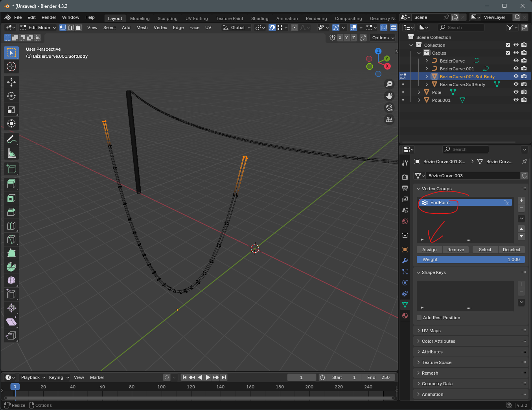Click the Assign vertex group button

pos(429,250)
